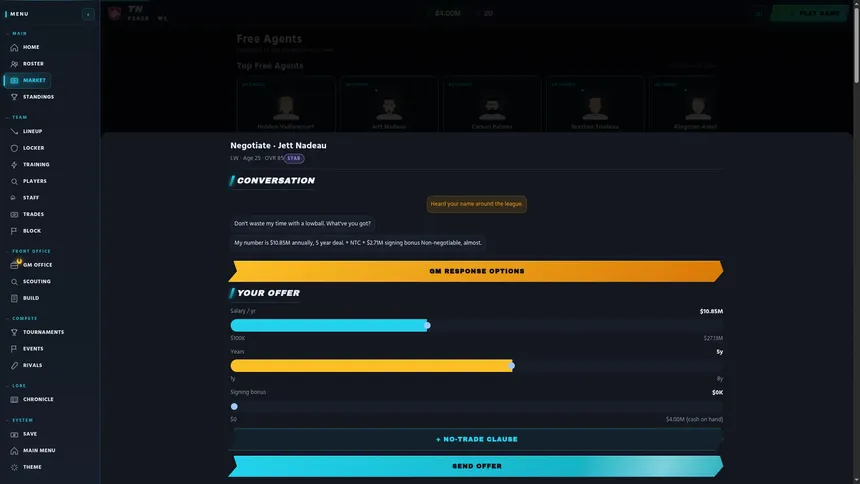
Task: Click the $10.85M salary value
Action: click(x=711, y=311)
